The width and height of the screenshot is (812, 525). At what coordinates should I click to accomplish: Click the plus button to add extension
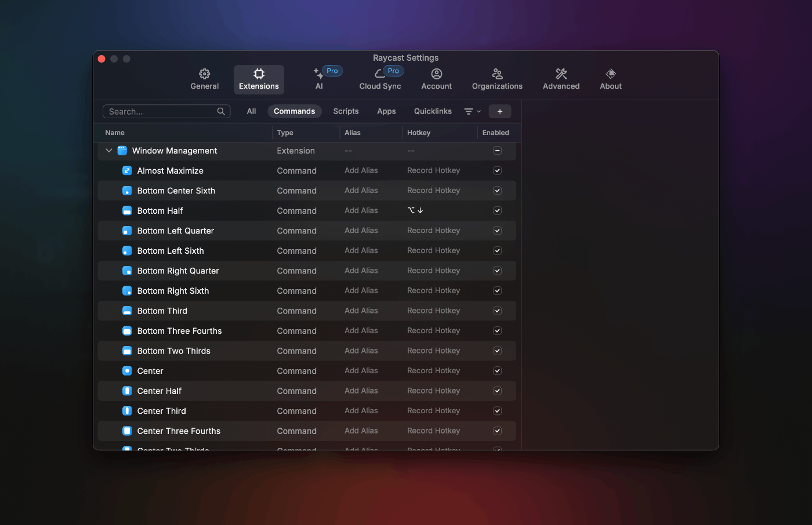pos(499,111)
